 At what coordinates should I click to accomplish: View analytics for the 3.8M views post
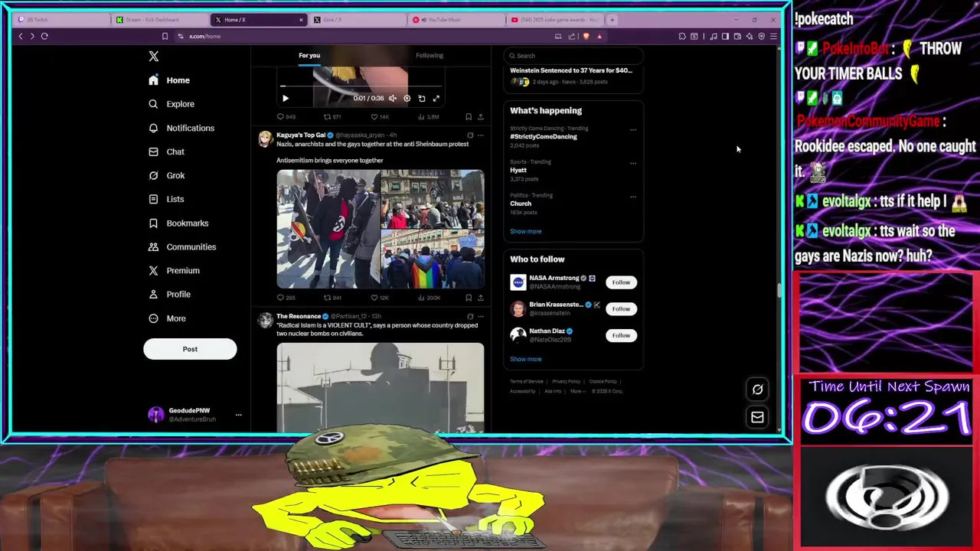click(430, 117)
